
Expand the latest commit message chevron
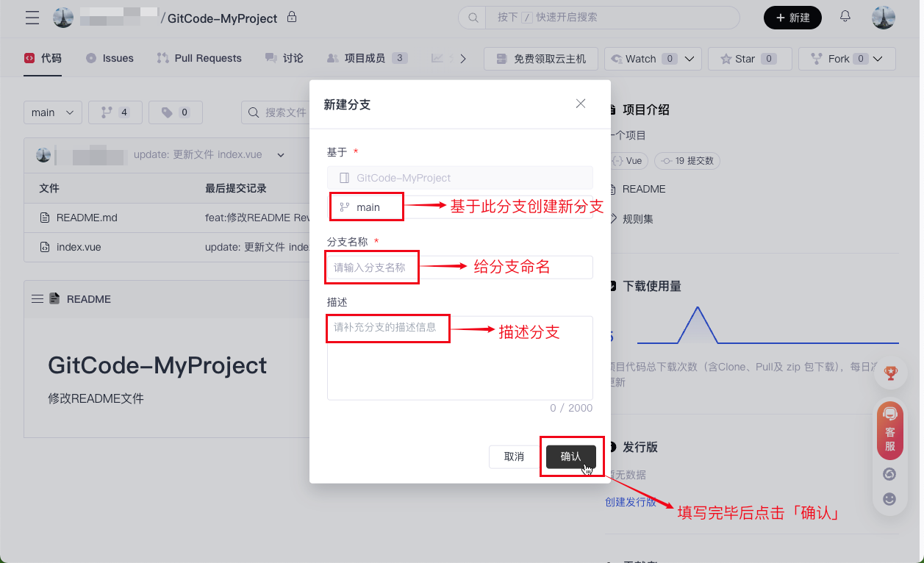pyautogui.click(x=281, y=155)
